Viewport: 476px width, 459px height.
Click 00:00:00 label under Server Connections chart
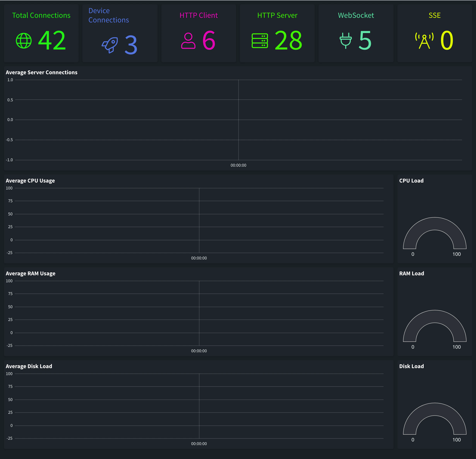pyautogui.click(x=239, y=165)
